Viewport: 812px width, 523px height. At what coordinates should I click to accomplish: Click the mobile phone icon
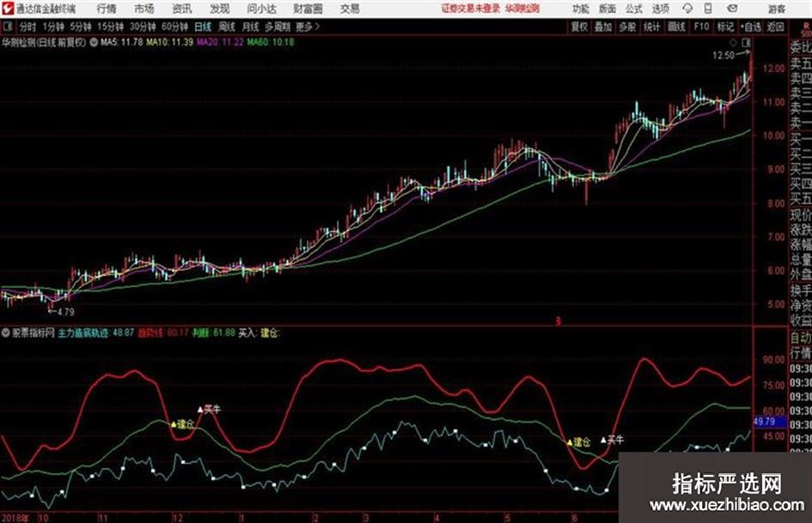708,9
